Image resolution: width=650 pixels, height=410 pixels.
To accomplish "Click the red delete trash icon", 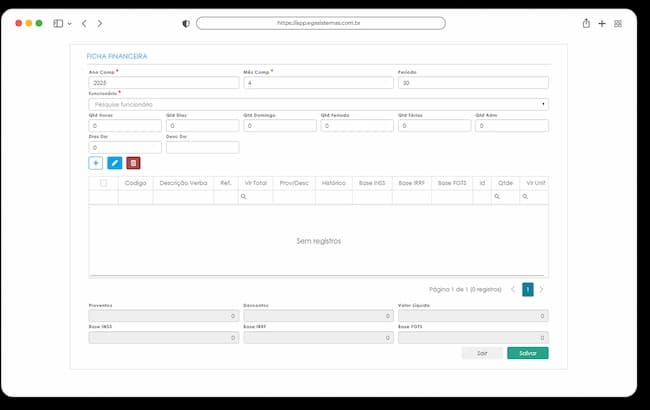I will click(x=133, y=163).
